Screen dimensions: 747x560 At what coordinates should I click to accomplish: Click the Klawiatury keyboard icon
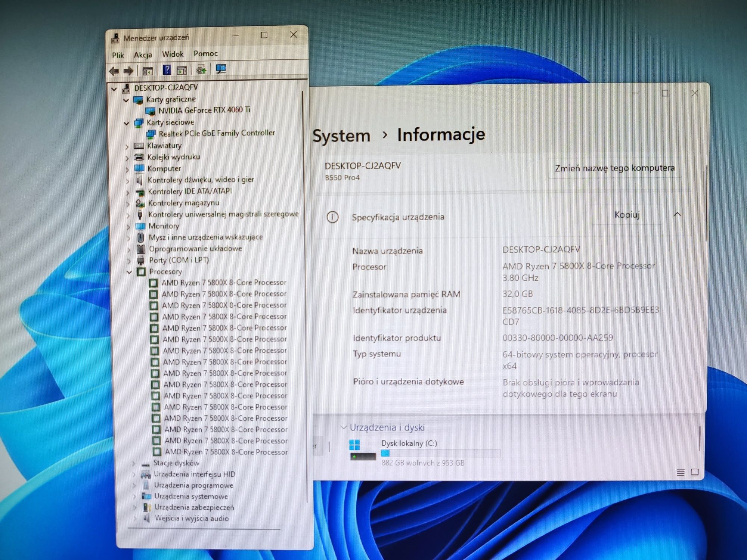(x=139, y=146)
